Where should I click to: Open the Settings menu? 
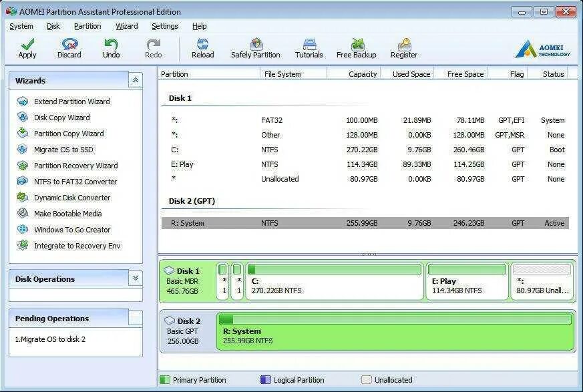click(x=165, y=27)
